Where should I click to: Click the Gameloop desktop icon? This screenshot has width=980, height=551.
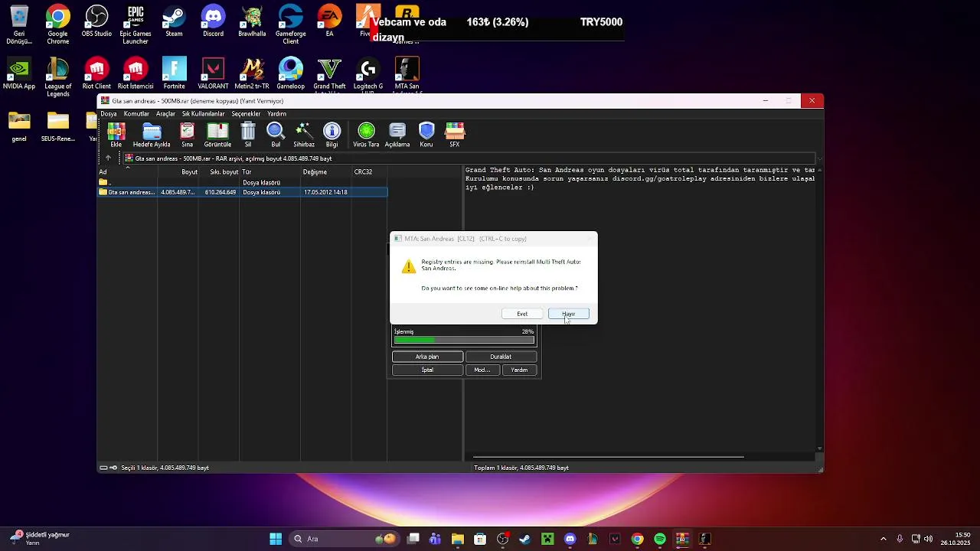click(x=291, y=73)
